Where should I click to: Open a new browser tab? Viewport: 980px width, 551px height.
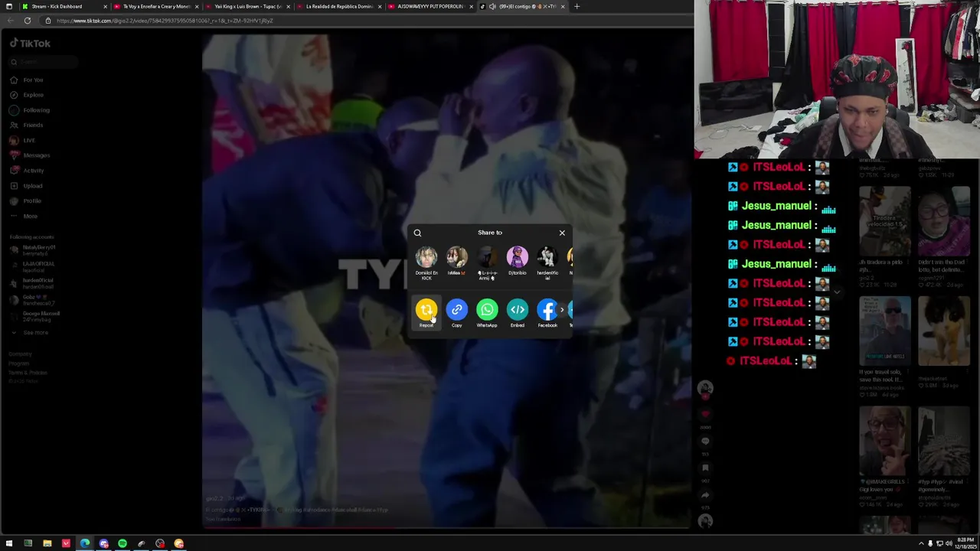[x=577, y=6]
